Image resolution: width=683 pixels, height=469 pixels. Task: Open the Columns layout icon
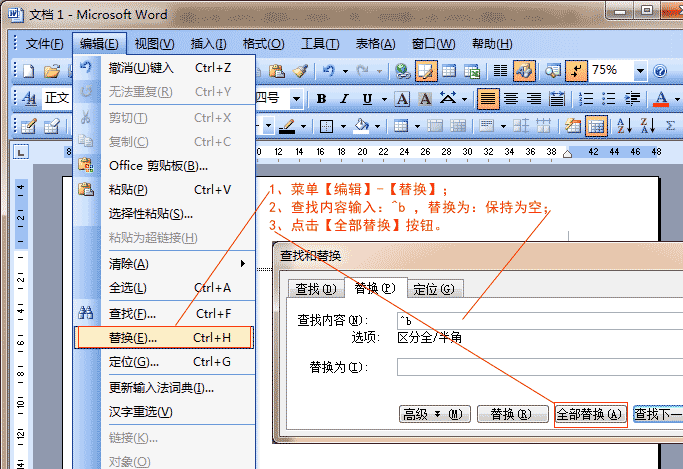coord(500,71)
